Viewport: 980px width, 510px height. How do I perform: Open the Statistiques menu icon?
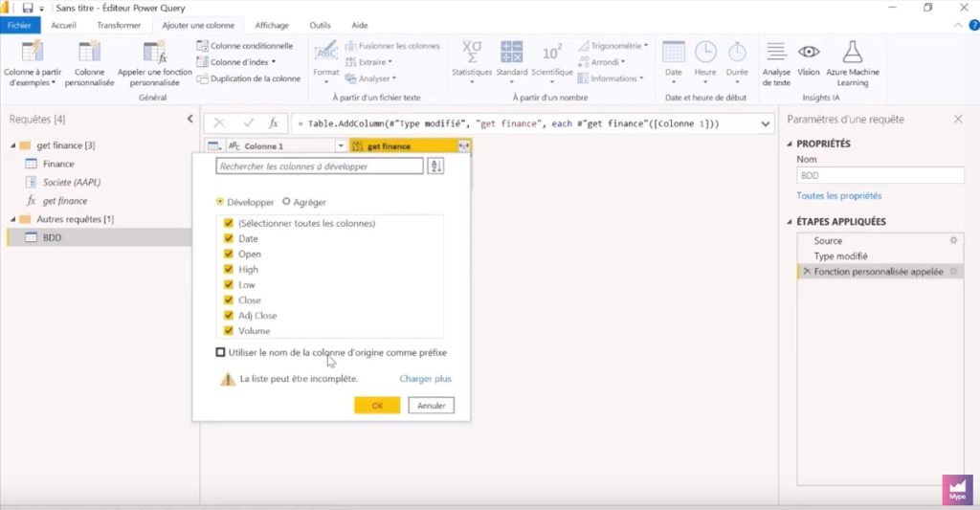pyautogui.click(x=472, y=52)
